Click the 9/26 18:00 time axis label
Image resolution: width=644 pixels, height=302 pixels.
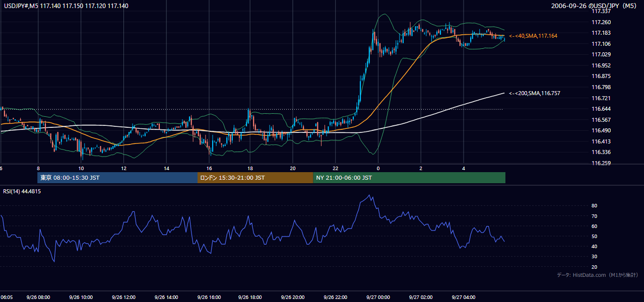[250, 297]
